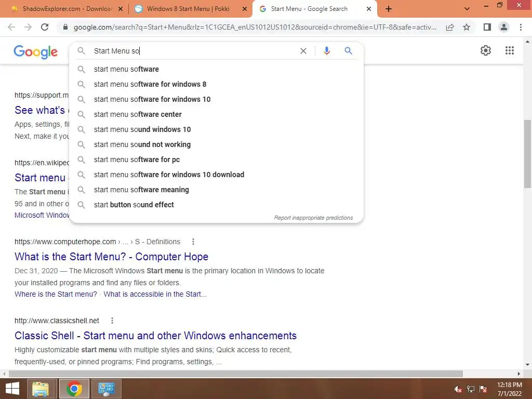Close the Google Search tab
The width and height of the screenshot is (532, 399).
tap(369, 9)
